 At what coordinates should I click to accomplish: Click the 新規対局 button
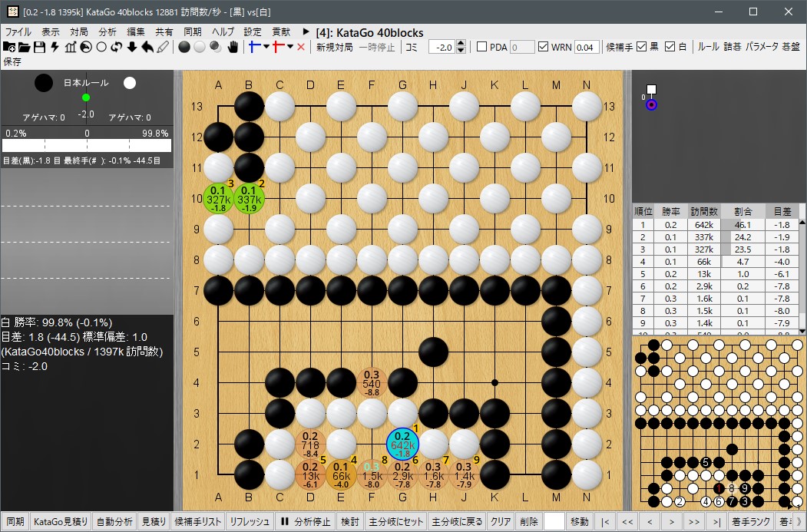(x=334, y=48)
